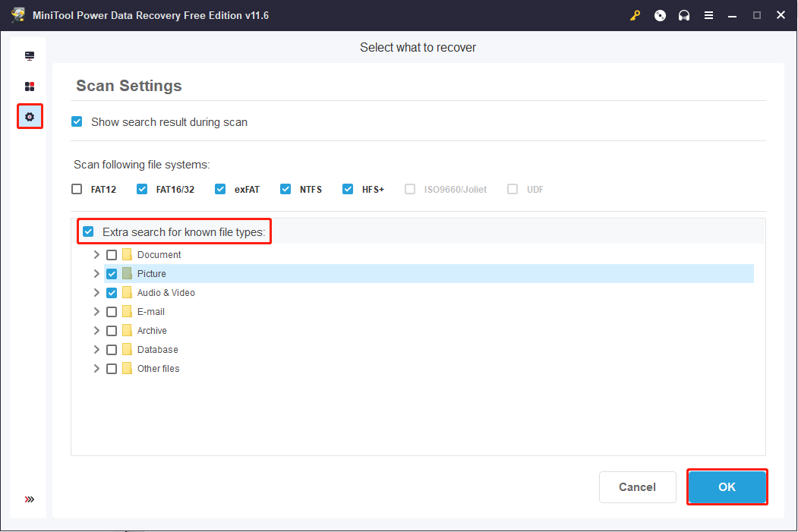This screenshot has width=798, height=532.
Task: Check the Database file type box
Action: 112,350
